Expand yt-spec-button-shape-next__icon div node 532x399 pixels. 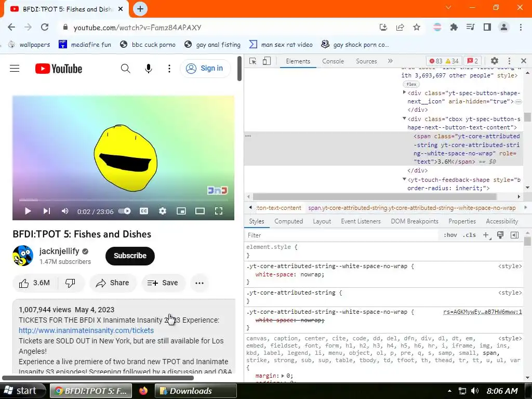[x=404, y=92]
